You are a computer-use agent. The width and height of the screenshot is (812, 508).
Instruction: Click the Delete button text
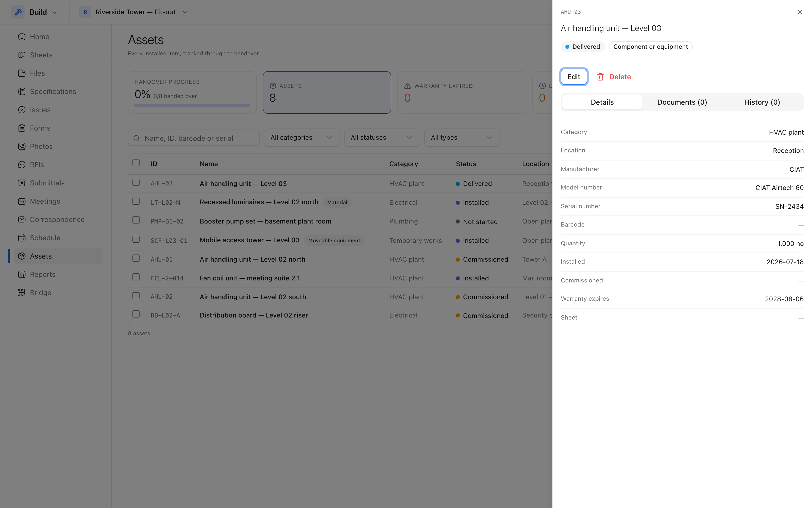coord(620,77)
